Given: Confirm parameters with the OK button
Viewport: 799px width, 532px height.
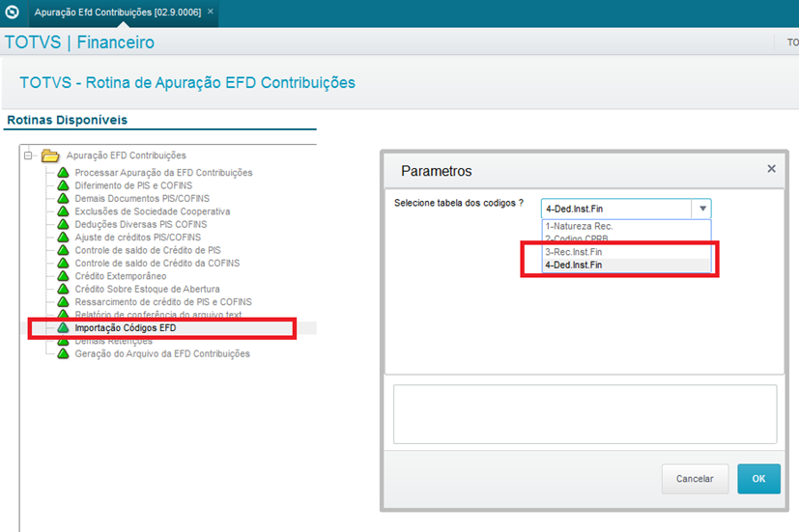Looking at the screenshot, I should [x=758, y=479].
